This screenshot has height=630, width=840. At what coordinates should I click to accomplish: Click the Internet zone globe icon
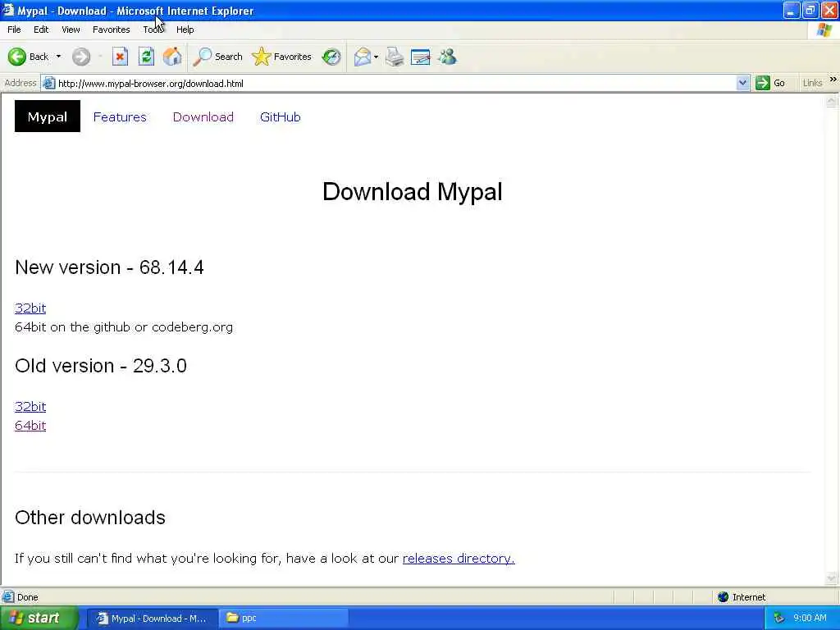pos(723,597)
